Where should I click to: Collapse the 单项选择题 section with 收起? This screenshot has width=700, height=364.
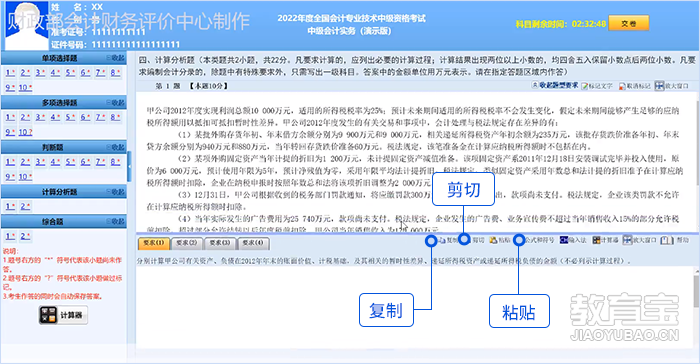pos(116,58)
